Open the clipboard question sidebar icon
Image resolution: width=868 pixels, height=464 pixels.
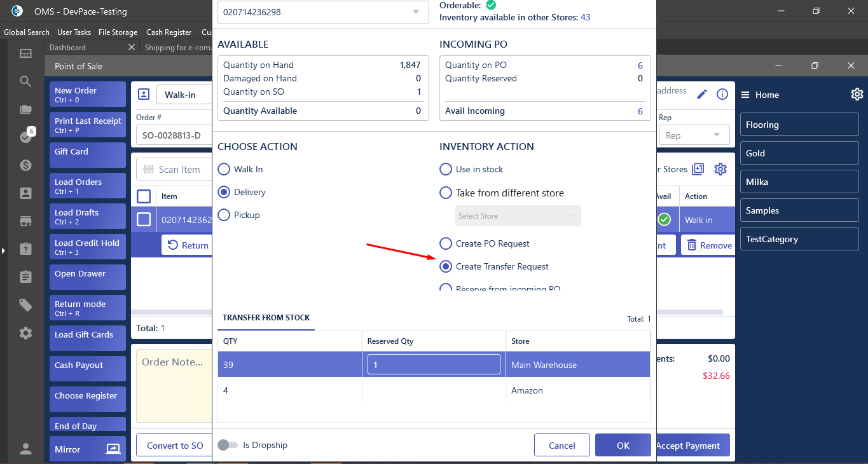[x=25, y=249]
